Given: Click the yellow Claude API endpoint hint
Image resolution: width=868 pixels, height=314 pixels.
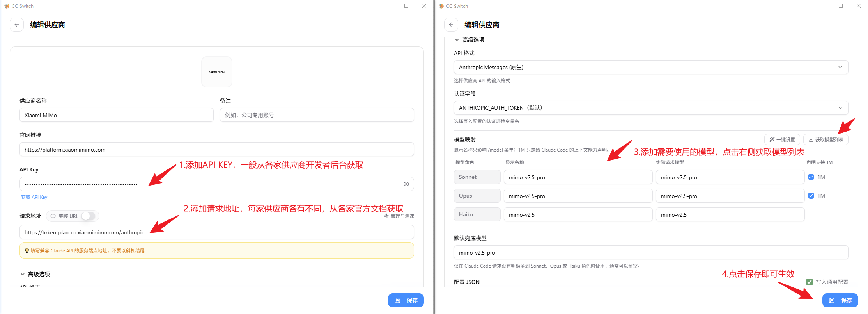Looking at the screenshot, I should 217,250.
